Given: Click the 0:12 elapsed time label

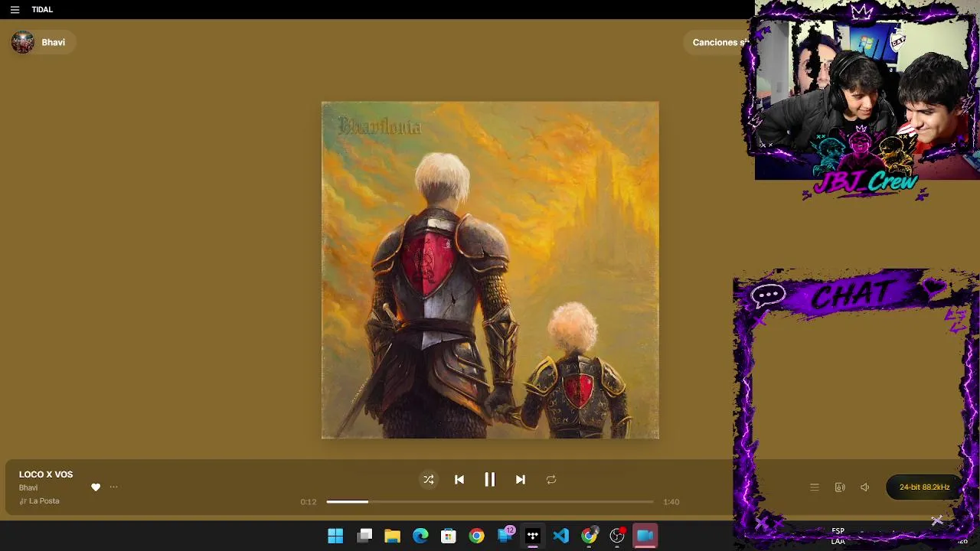Looking at the screenshot, I should coord(309,502).
